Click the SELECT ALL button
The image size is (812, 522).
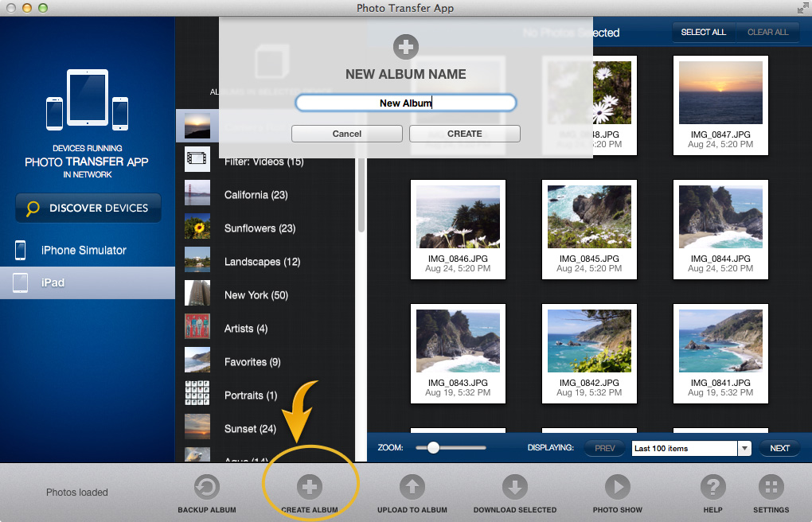tap(703, 32)
